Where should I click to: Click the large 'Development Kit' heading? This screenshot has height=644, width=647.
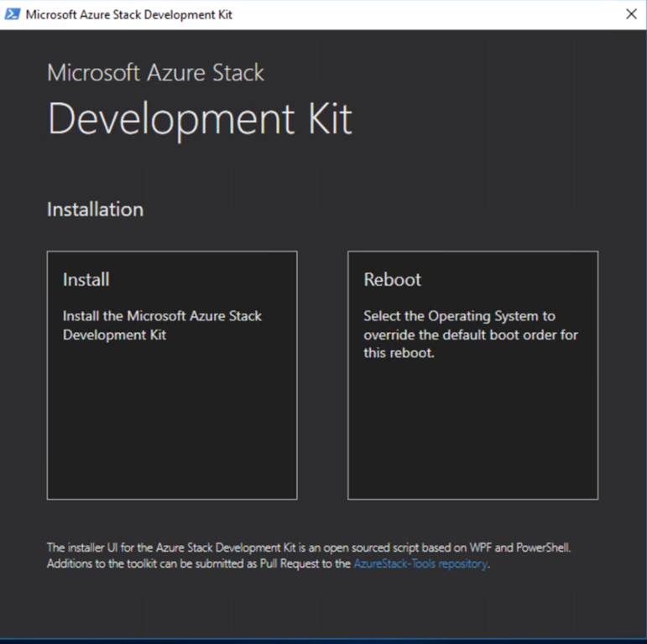pyautogui.click(x=200, y=119)
